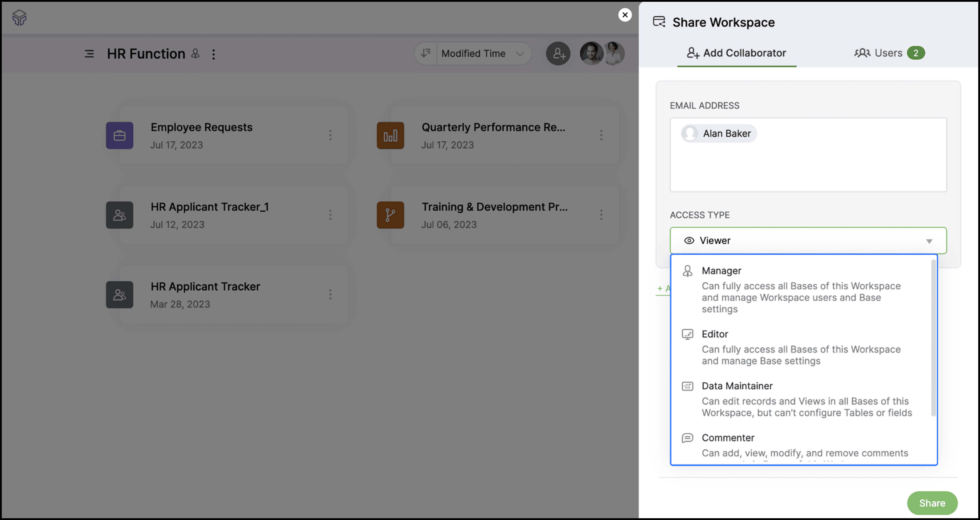The width and height of the screenshot is (980, 520).
Task: Select the Manager access type option
Action: [721, 271]
